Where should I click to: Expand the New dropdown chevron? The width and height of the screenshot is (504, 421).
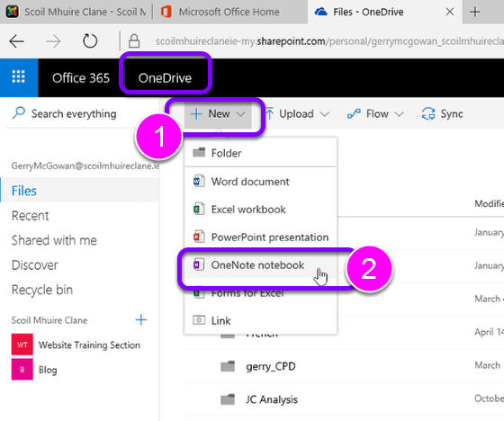(x=240, y=114)
